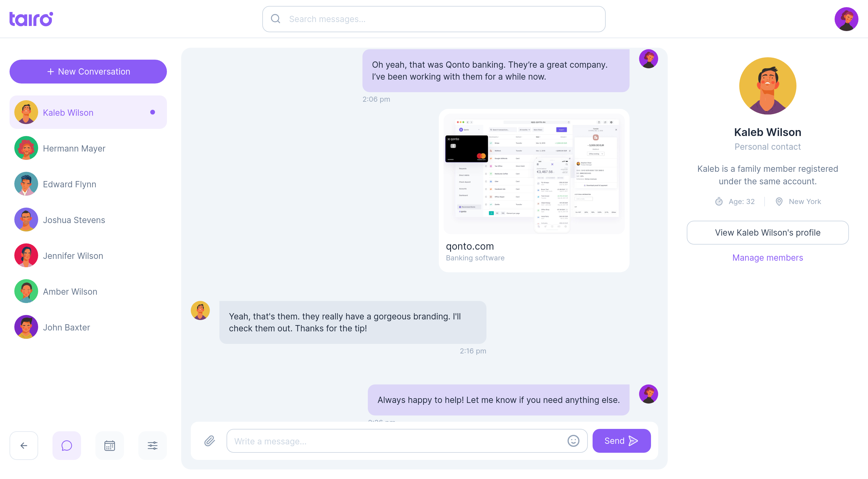The width and height of the screenshot is (868, 479).
Task: Select the Hermann Mayer conversation
Action: (74, 148)
